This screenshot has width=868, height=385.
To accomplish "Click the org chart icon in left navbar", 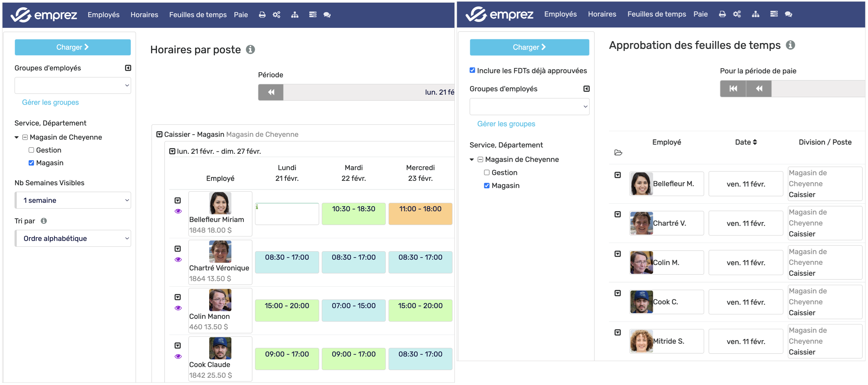I will click(x=295, y=15).
